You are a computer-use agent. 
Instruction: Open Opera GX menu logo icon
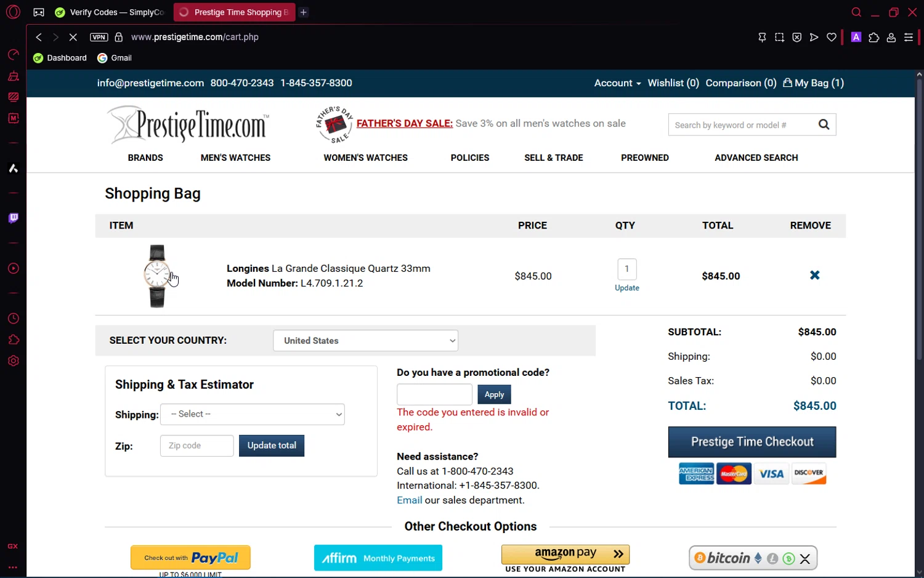tap(13, 12)
